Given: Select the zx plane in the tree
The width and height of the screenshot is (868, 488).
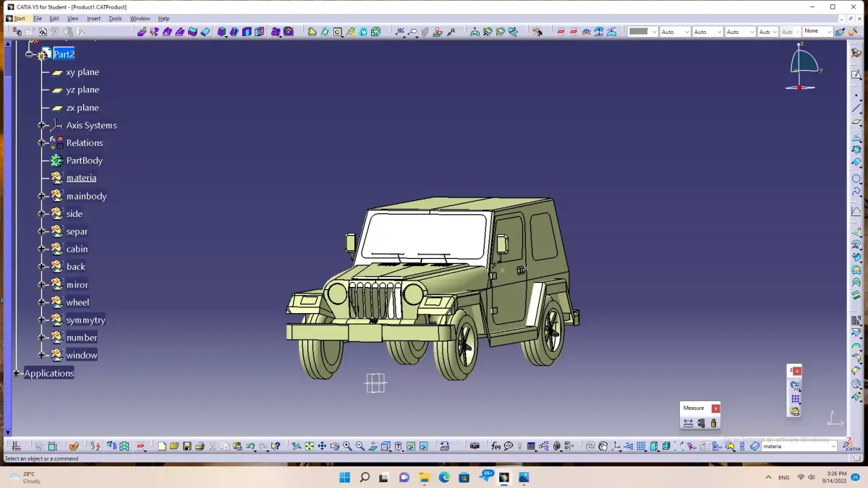Looking at the screenshot, I should 82,108.
